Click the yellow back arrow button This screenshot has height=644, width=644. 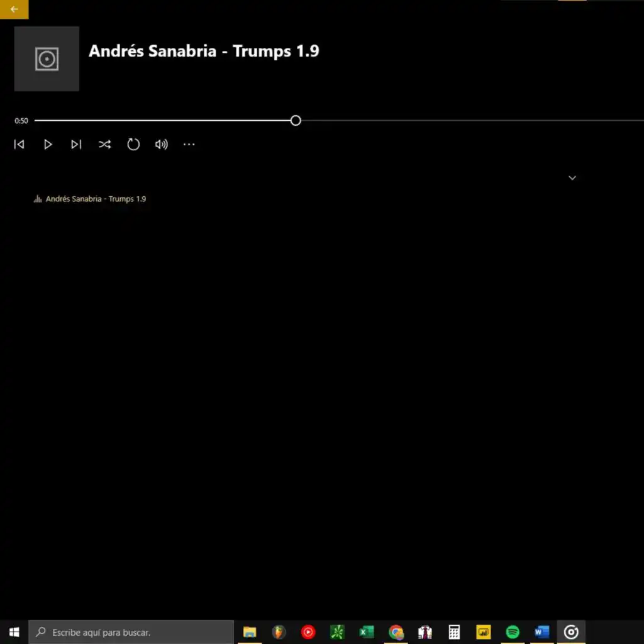(14, 9)
